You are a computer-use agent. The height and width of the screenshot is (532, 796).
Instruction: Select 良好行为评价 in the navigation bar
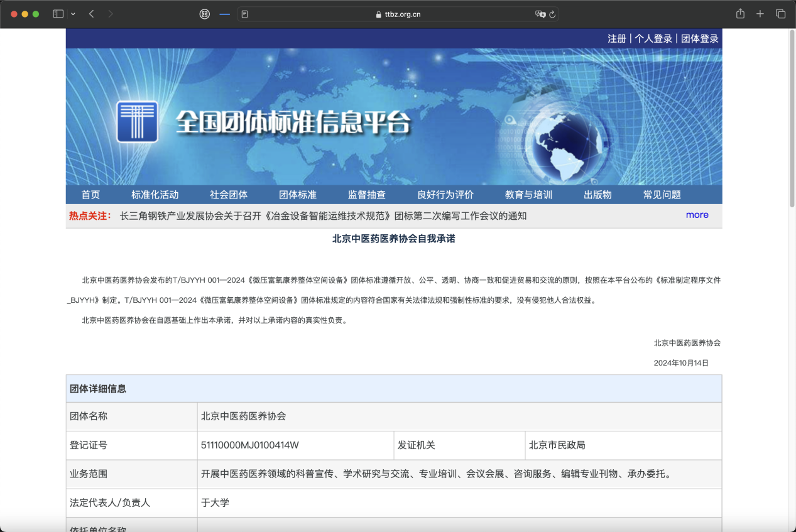pyautogui.click(x=445, y=195)
